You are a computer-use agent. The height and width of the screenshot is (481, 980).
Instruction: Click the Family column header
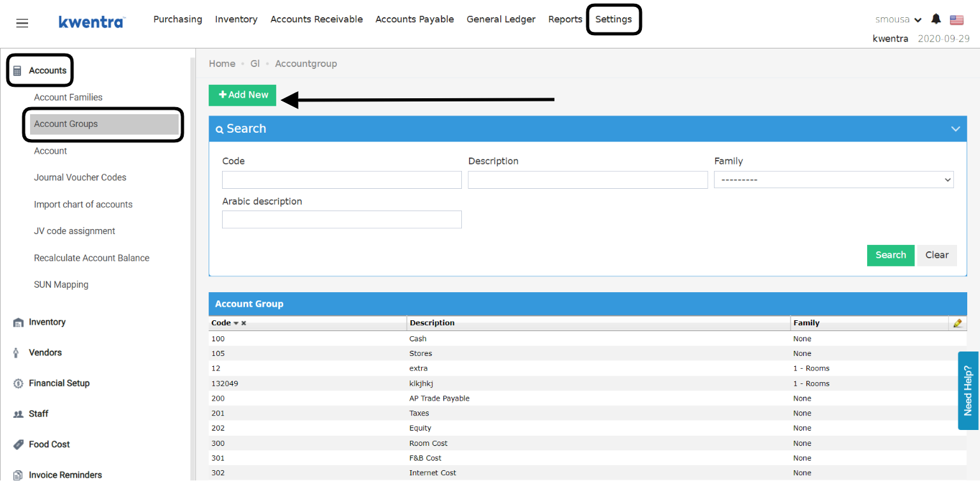tap(870, 323)
